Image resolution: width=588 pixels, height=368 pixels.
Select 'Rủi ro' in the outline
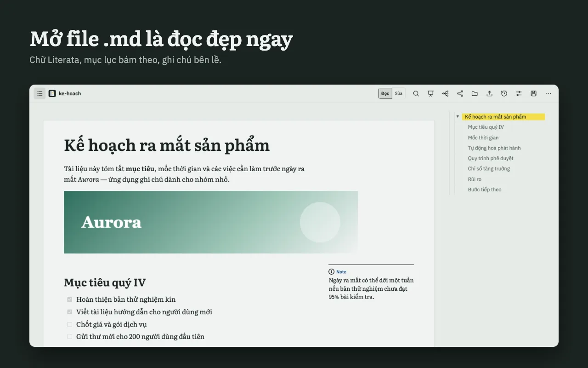tap(475, 179)
